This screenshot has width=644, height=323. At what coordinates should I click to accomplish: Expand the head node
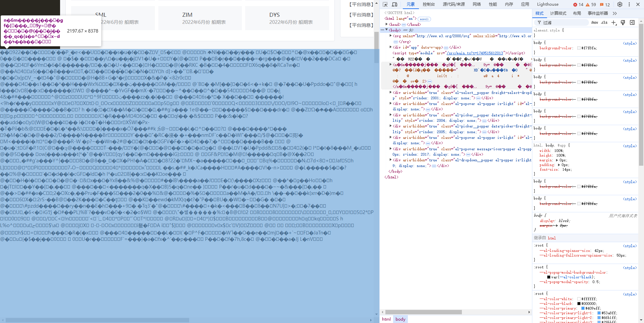[387, 24]
